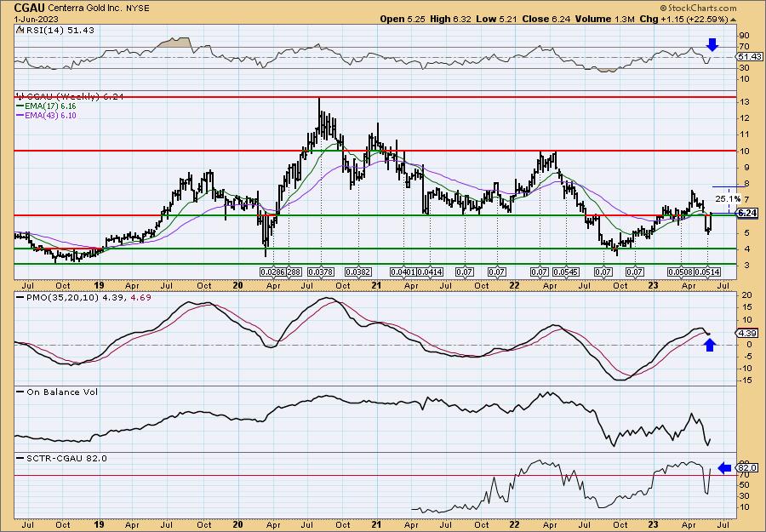Viewport: 766px width, 532px height.
Task: Click the -15 PMO axis label
Action: pos(744,380)
